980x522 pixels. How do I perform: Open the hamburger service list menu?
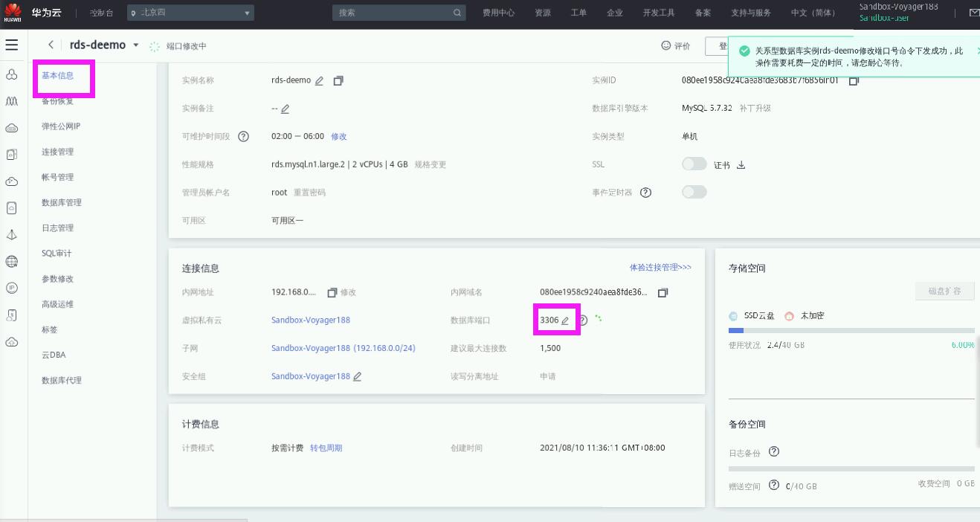tap(11, 45)
